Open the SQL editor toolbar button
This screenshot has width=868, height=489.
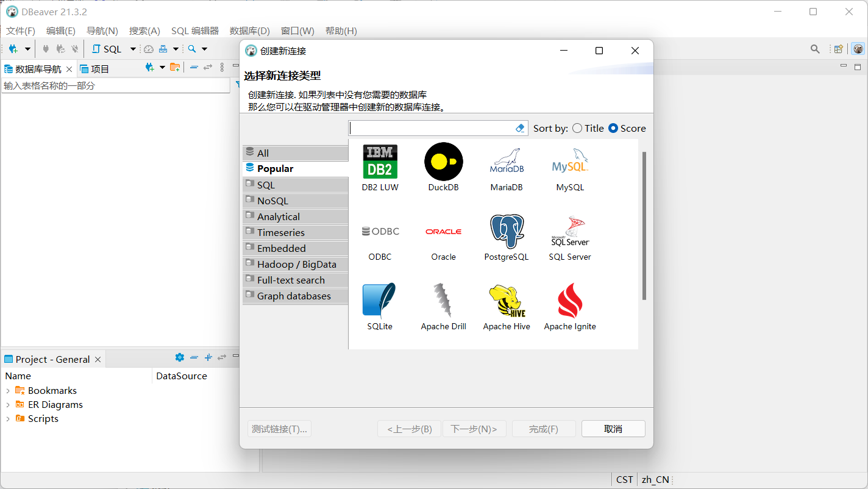(x=107, y=49)
